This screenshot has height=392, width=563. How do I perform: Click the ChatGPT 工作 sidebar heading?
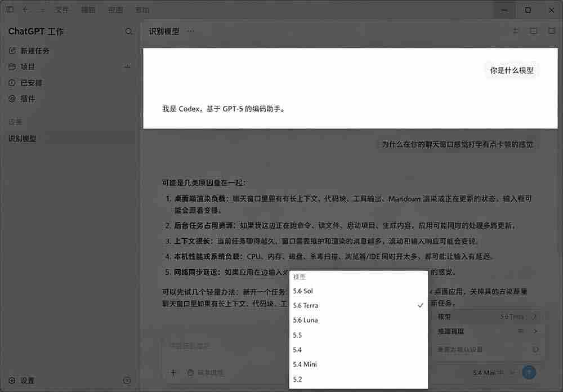(36, 32)
